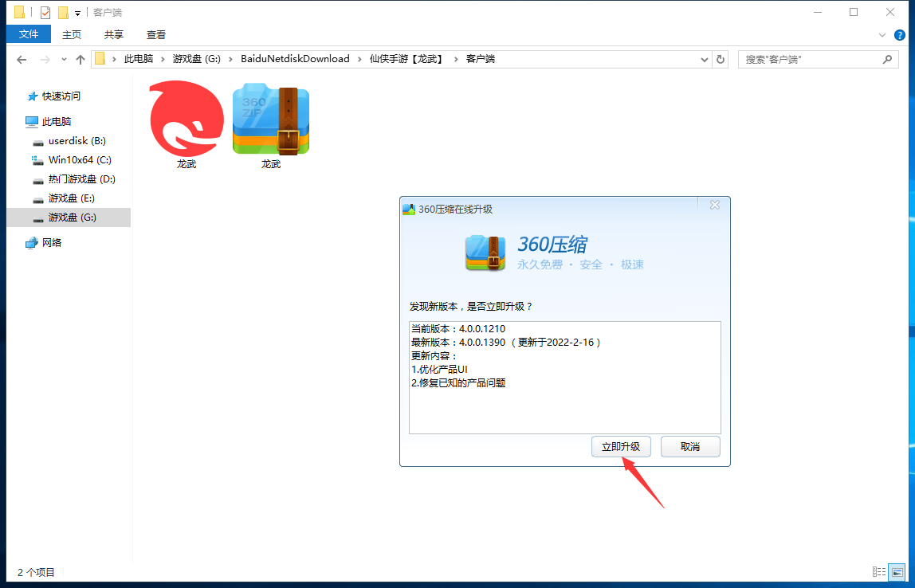Open the recent locations dropdown arrow
915x588 pixels.
[64, 59]
